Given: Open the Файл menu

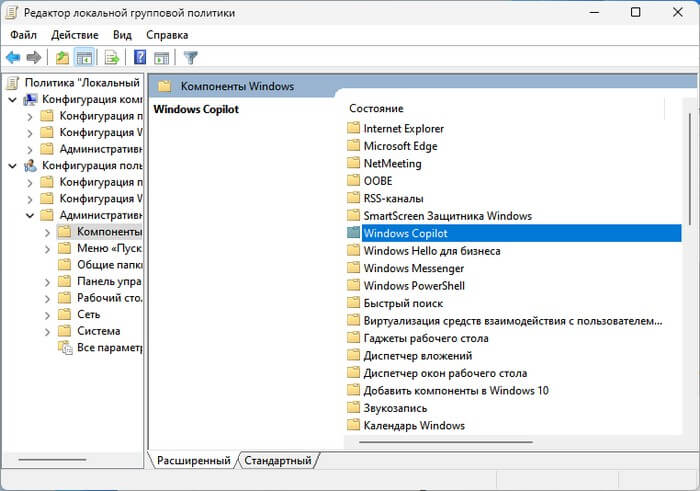Looking at the screenshot, I should [x=24, y=35].
